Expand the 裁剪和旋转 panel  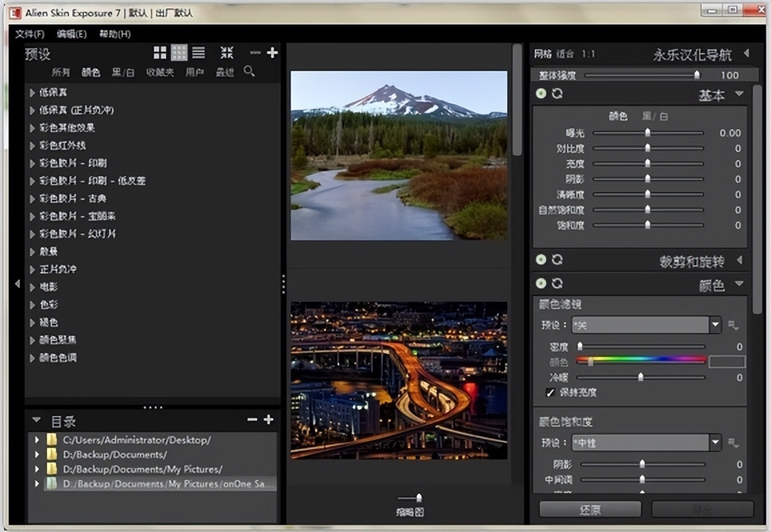point(739,260)
